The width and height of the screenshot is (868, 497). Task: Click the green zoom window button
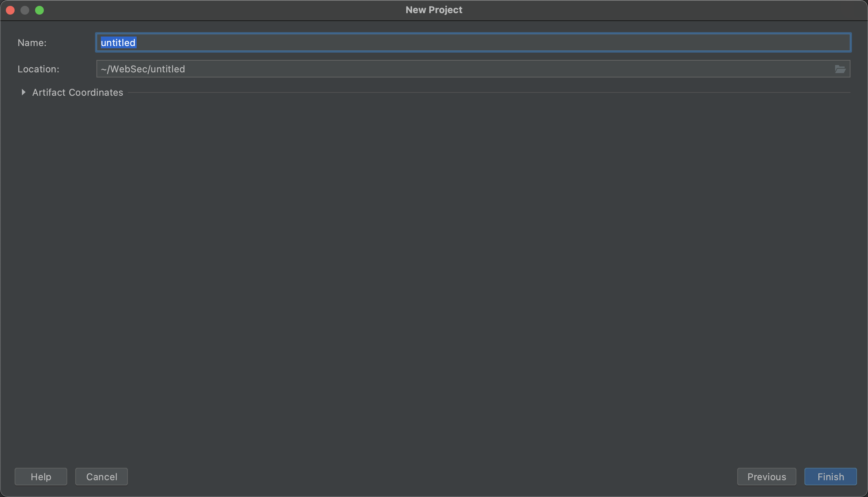tap(39, 10)
